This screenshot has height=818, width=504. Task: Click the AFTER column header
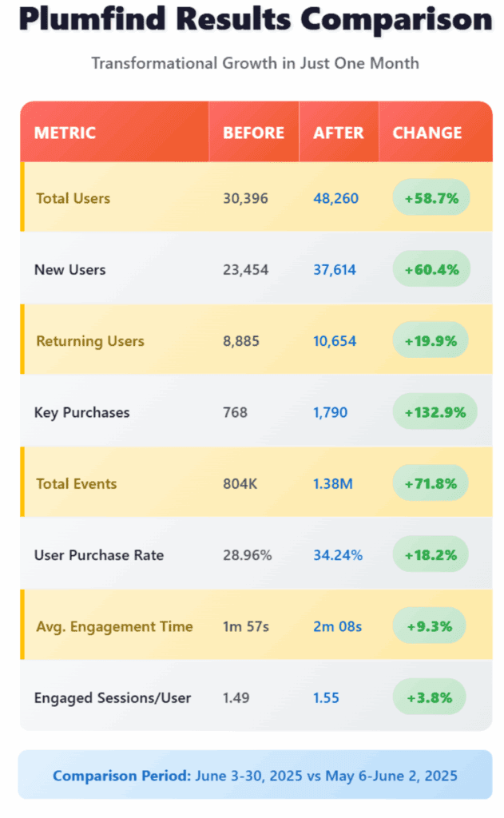click(338, 133)
